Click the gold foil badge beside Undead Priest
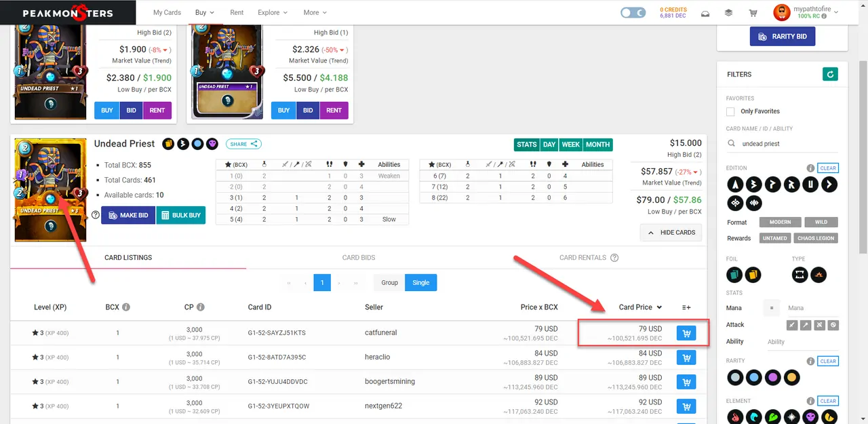868x424 pixels. pyautogui.click(x=168, y=144)
